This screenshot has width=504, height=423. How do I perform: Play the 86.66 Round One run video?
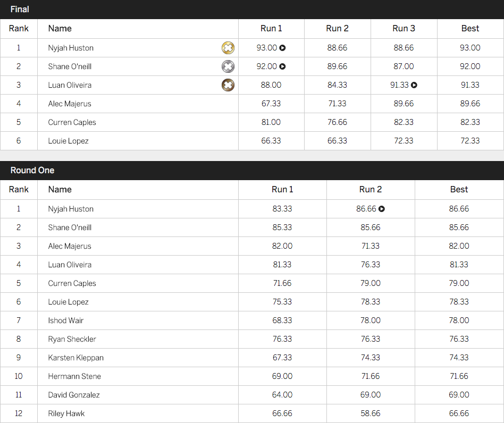pos(382,209)
